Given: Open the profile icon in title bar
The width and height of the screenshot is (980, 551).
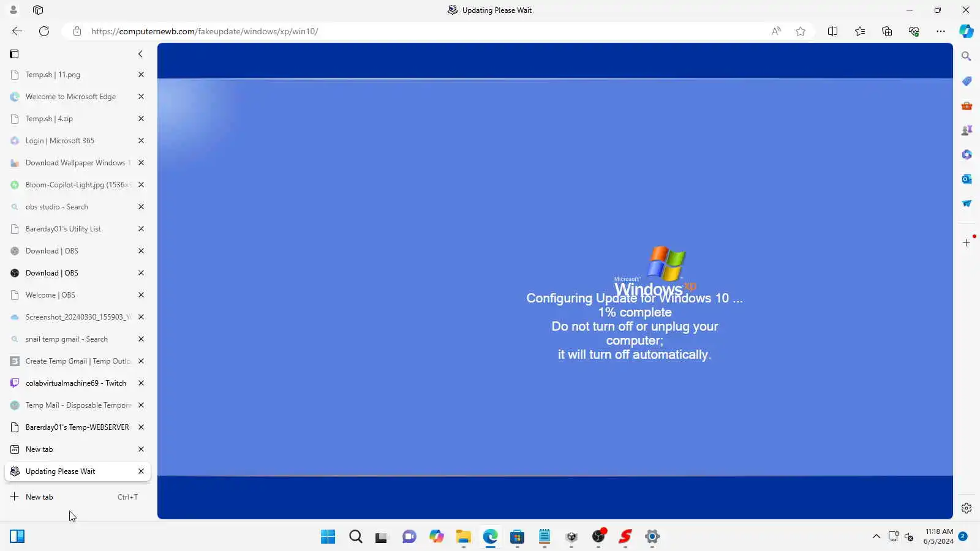Looking at the screenshot, I should 13,10.
